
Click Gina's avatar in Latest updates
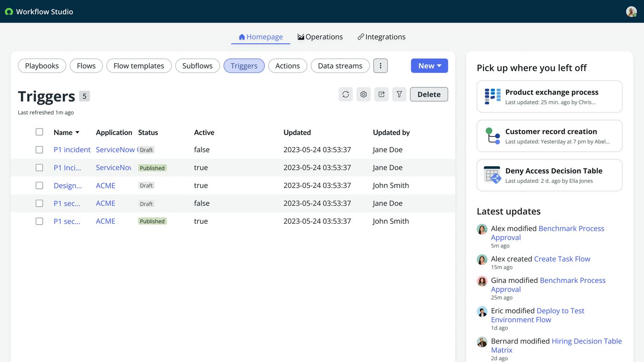482,281
